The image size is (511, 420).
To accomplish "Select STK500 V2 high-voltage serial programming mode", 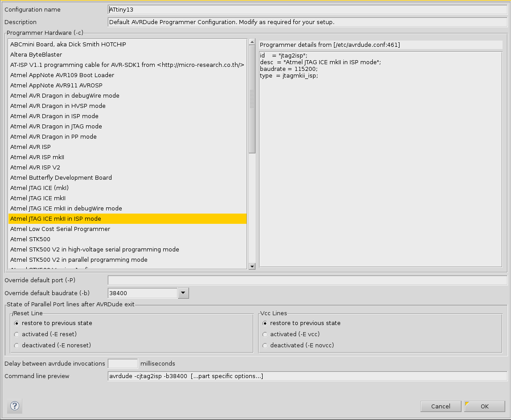I will pyautogui.click(x=128, y=250).
